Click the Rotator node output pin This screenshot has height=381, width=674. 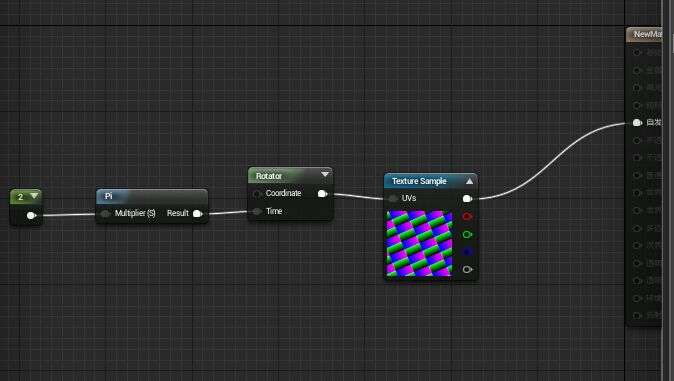(x=322, y=194)
